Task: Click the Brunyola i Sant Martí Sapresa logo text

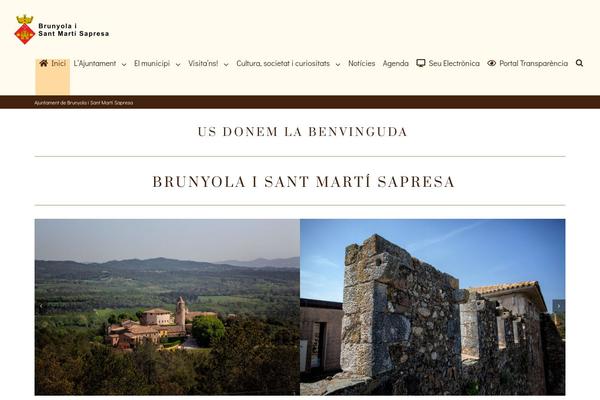Action: click(74, 30)
